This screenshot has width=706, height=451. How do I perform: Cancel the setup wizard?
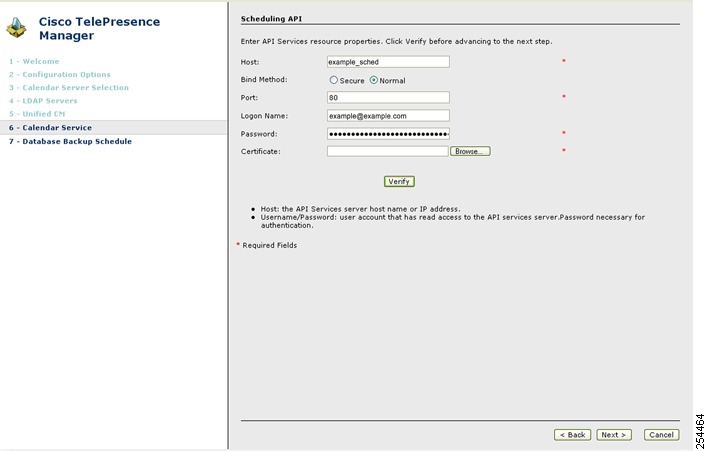(x=661, y=435)
